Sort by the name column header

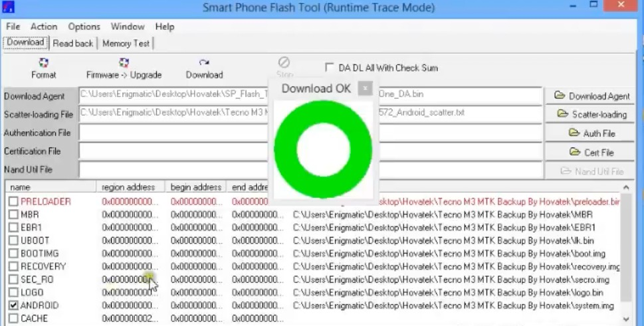(51, 187)
